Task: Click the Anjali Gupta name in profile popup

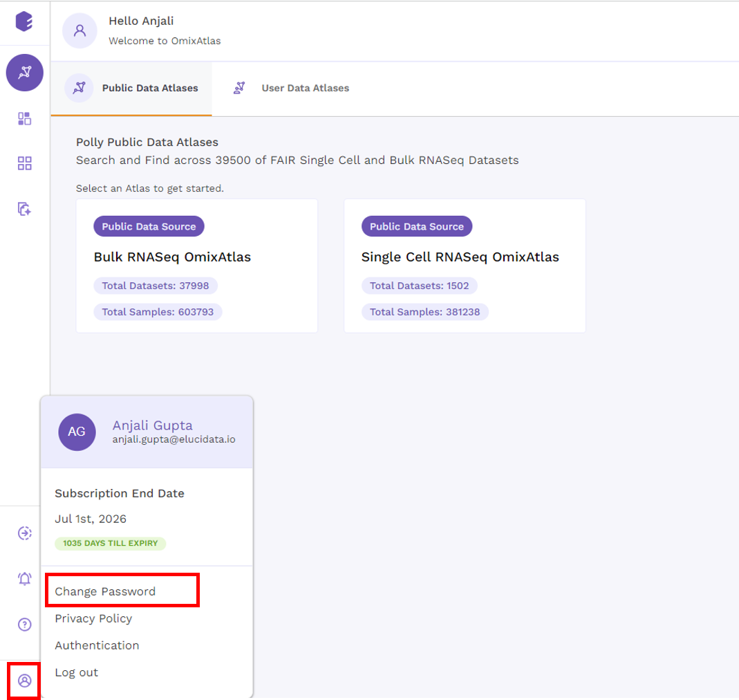Action: pyautogui.click(x=152, y=425)
